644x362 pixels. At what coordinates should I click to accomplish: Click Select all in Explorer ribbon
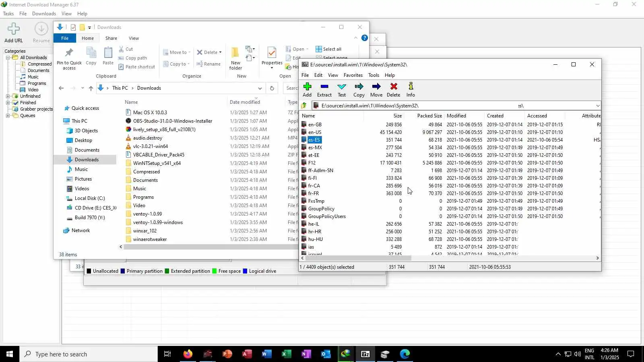(328, 49)
